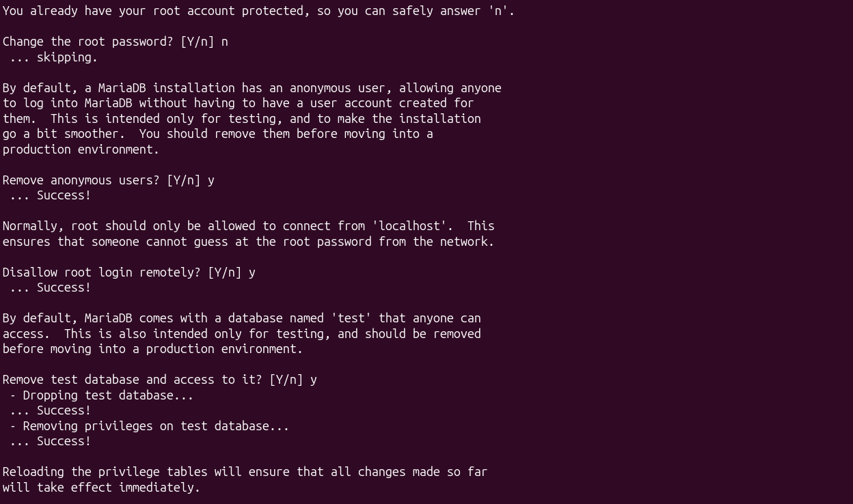853x504 pixels.
Task: Click the 'production environment.' line under anonymous user text
Action: [81, 150]
